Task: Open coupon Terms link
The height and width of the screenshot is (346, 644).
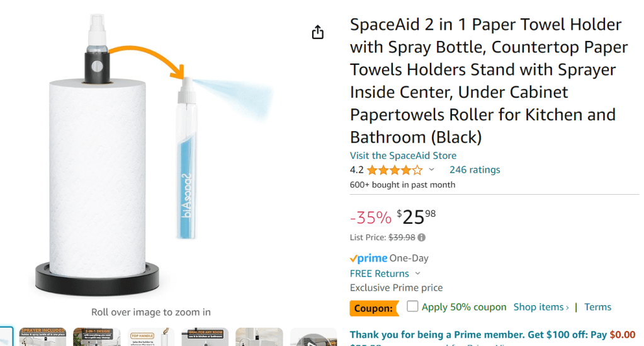Action: 597,307
